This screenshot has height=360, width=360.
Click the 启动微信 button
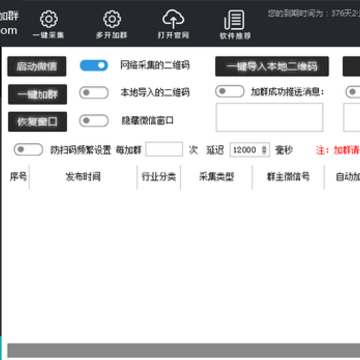[x=37, y=66]
